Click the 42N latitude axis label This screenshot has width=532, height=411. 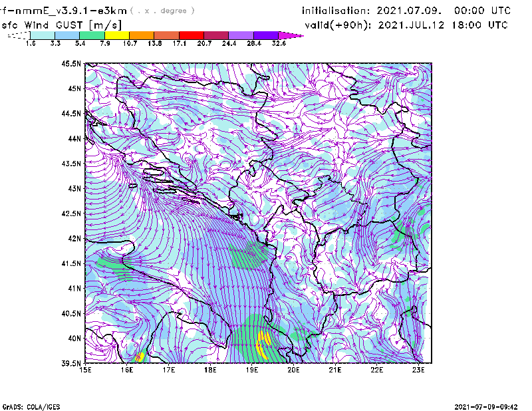[x=74, y=238]
